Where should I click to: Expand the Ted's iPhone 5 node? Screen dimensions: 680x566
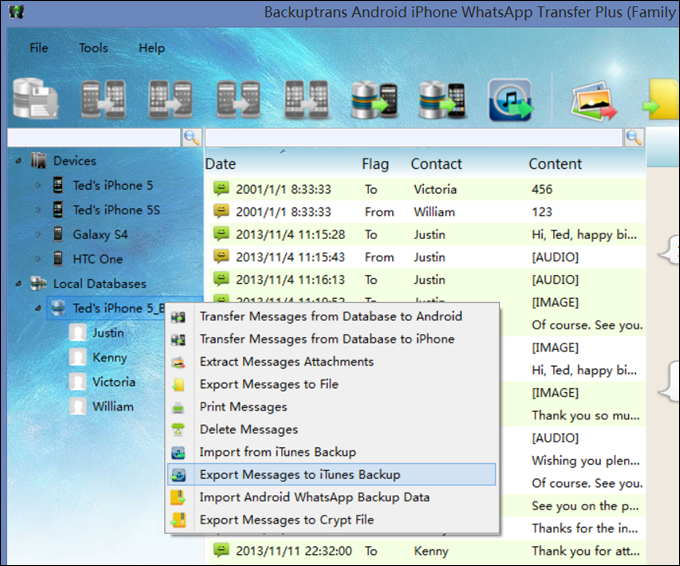click(38, 185)
